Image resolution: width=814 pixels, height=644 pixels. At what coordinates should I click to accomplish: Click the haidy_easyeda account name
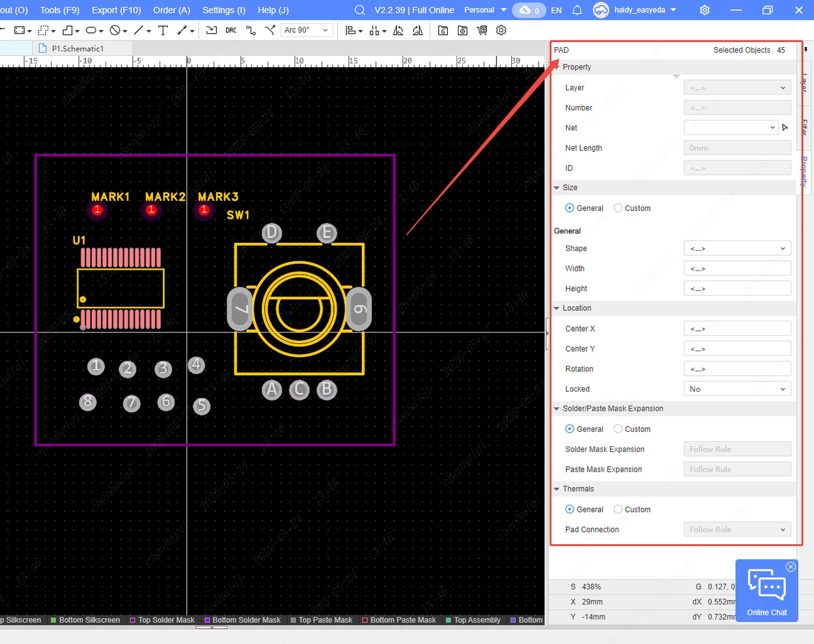pyautogui.click(x=639, y=10)
